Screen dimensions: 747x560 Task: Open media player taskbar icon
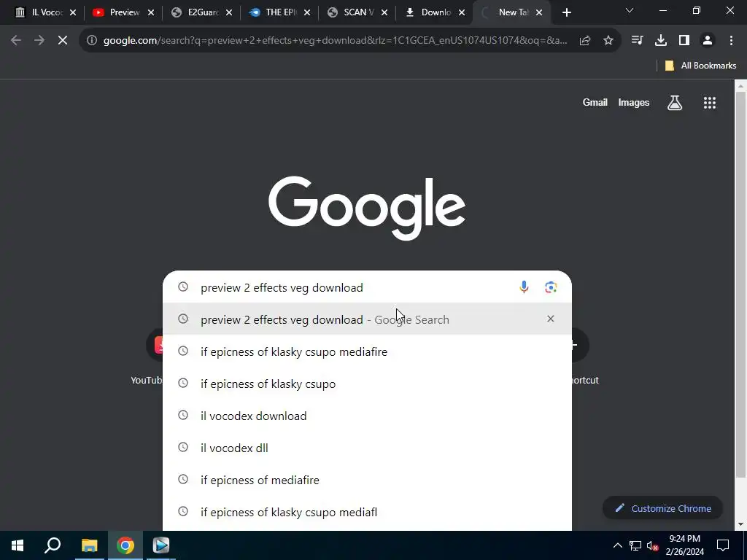coord(161,545)
